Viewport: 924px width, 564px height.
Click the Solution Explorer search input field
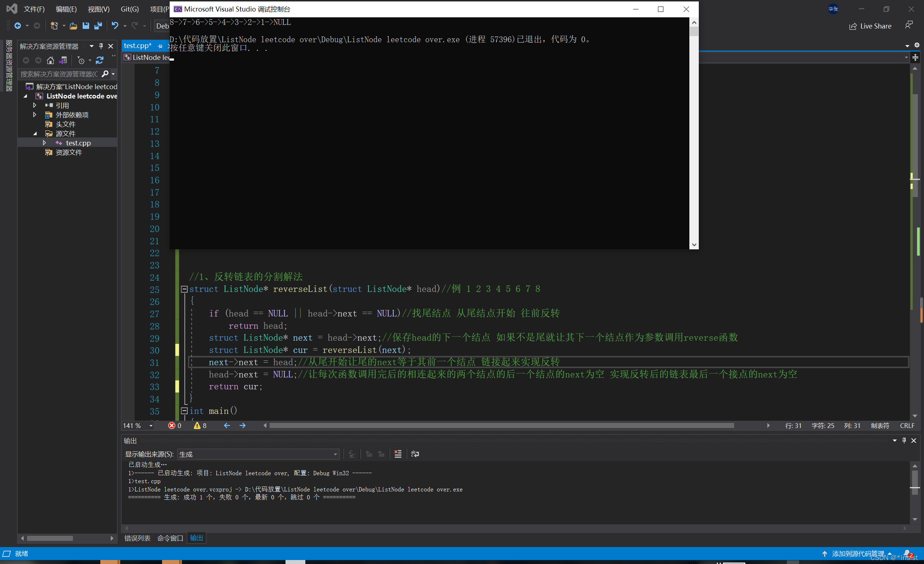click(x=59, y=74)
